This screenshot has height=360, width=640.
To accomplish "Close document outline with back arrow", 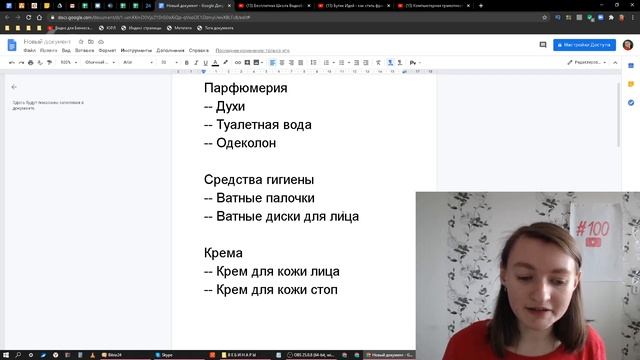I will point(14,87).
